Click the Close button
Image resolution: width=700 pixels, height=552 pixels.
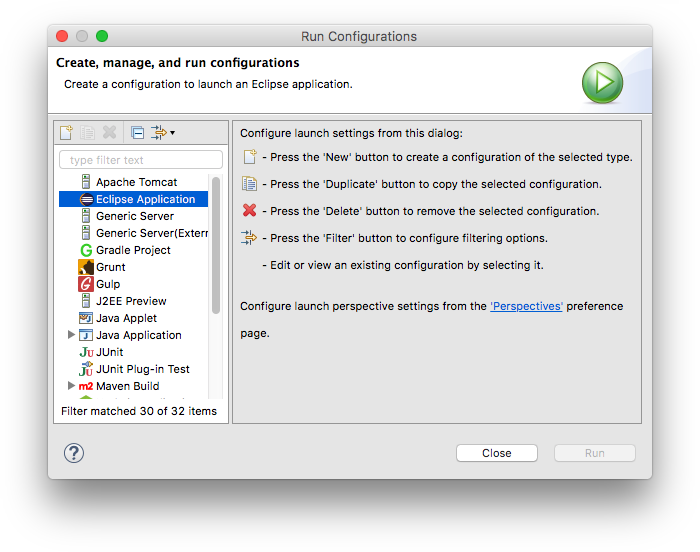pos(496,453)
